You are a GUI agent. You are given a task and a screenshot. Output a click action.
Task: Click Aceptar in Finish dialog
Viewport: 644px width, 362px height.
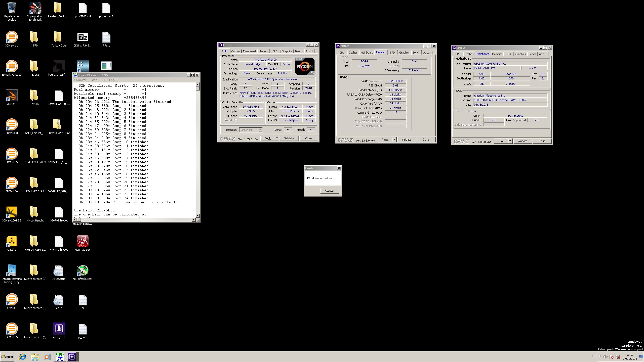330,191
